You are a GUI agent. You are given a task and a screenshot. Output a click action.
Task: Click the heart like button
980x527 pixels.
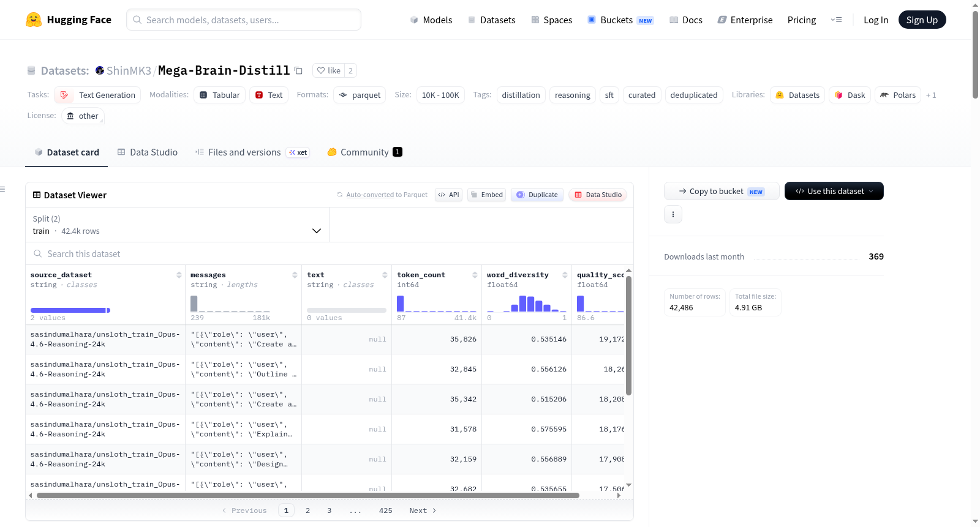pos(329,70)
